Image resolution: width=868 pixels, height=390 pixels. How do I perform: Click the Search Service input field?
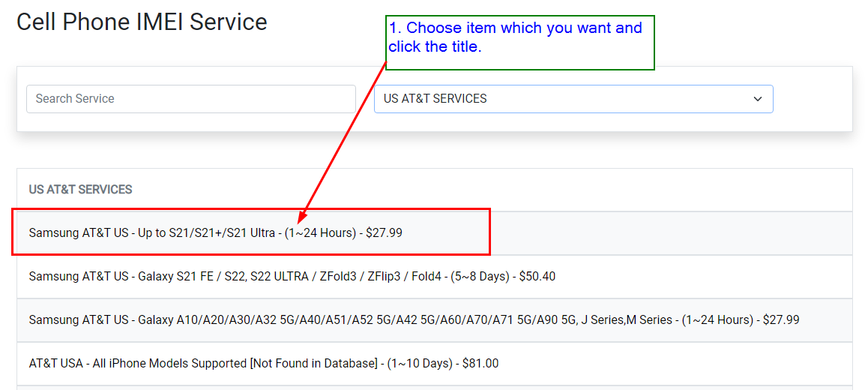pyautogui.click(x=190, y=99)
